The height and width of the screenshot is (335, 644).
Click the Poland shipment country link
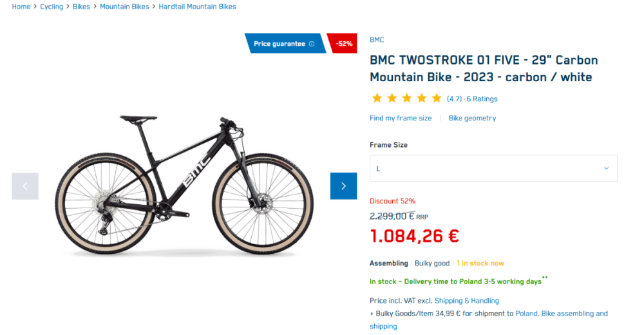[526, 314]
